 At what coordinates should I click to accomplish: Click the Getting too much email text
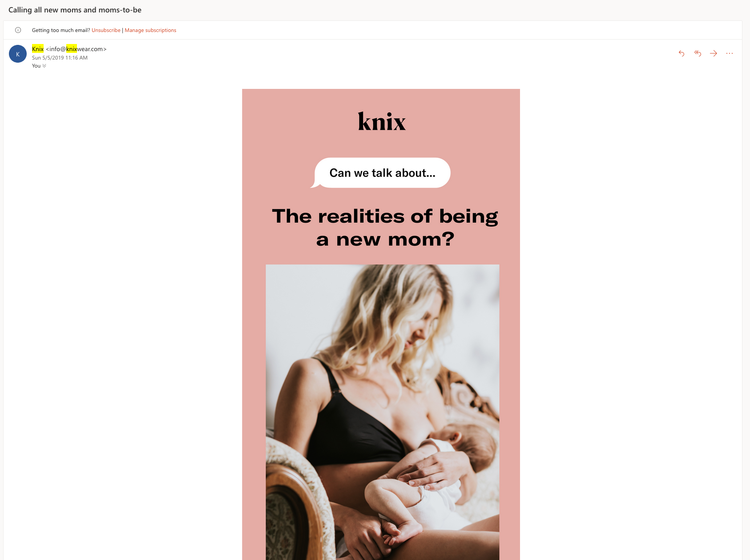click(61, 30)
